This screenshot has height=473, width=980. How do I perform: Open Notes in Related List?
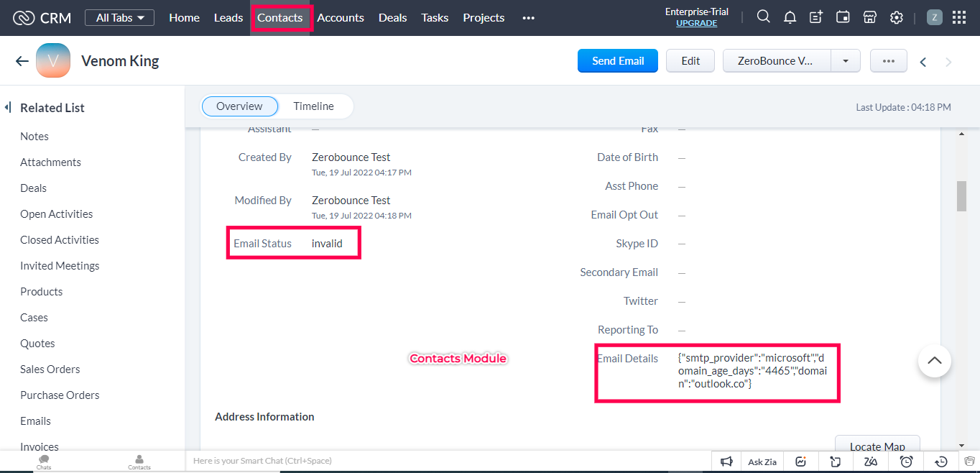pyautogui.click(x=34, y=136)
